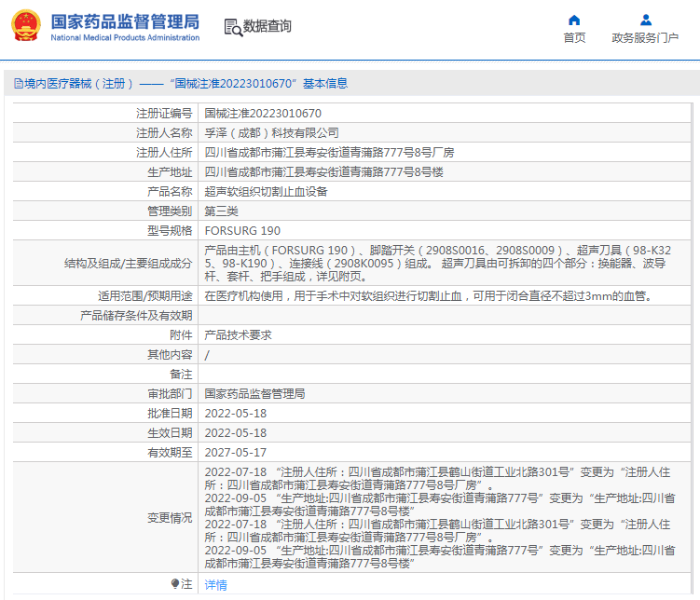Screen dimensions: 700x600
Task: Select 产品技术要求 attachment value
Action: pyautogui.click(x=238, y=335)
